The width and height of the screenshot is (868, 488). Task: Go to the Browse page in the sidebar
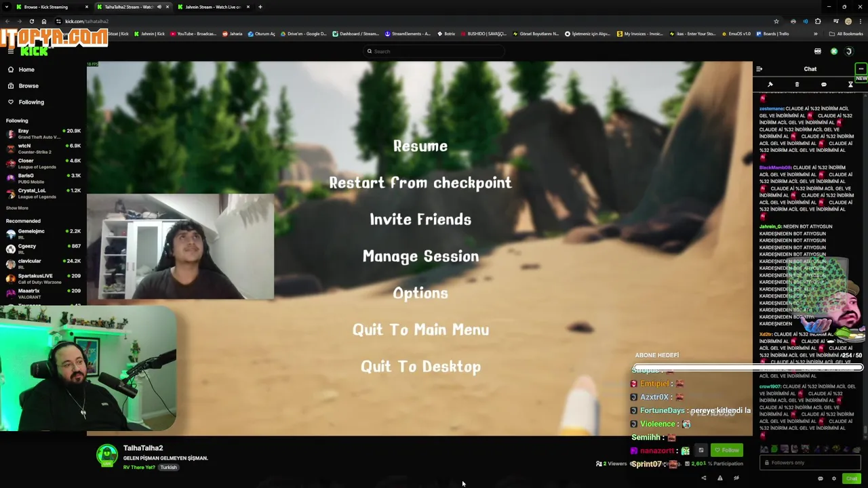(28, 85)
